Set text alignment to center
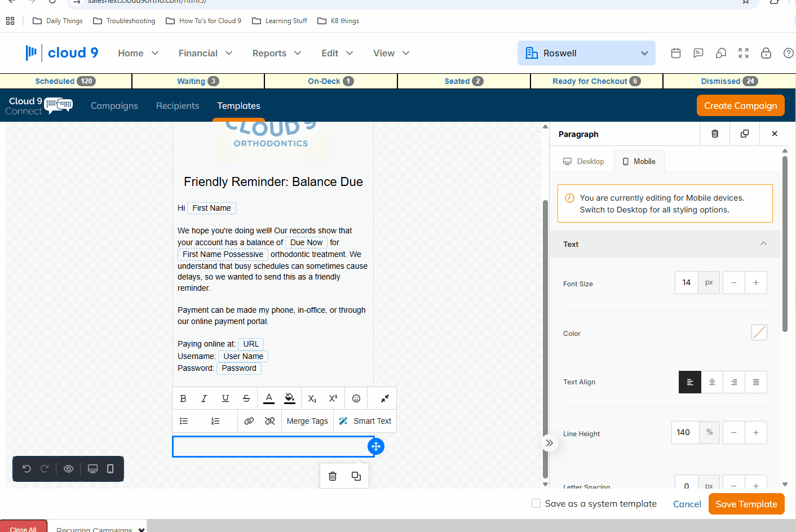Image resolution: width=796 pixels, height=532 pixels. point(712,382)
